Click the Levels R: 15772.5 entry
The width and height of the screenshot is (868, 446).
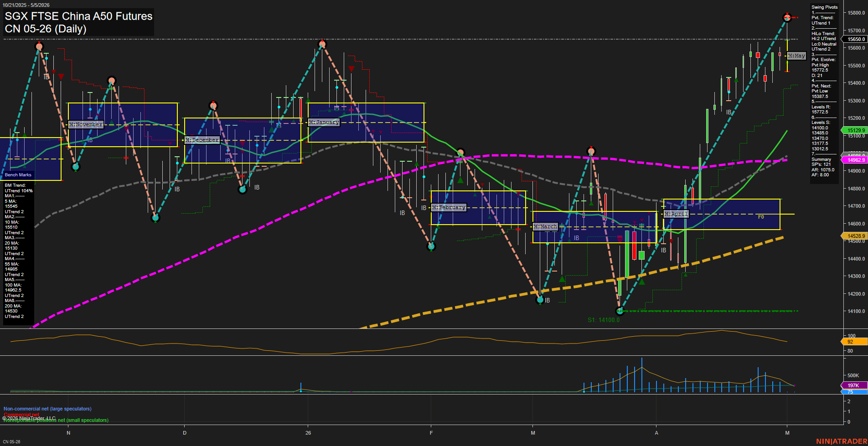[x=821, y=109]
